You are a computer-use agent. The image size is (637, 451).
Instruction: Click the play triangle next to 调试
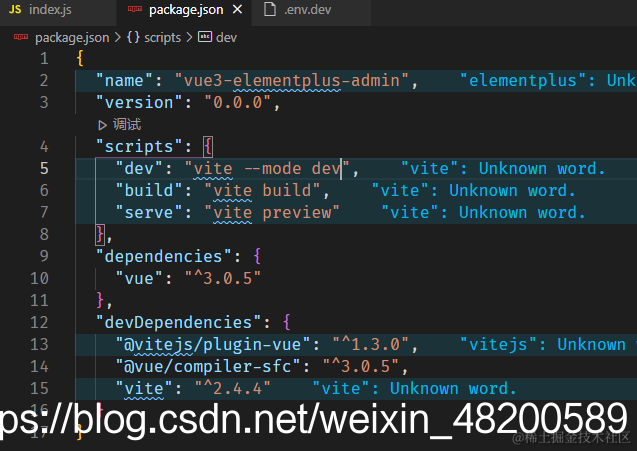tap(102, 125)
